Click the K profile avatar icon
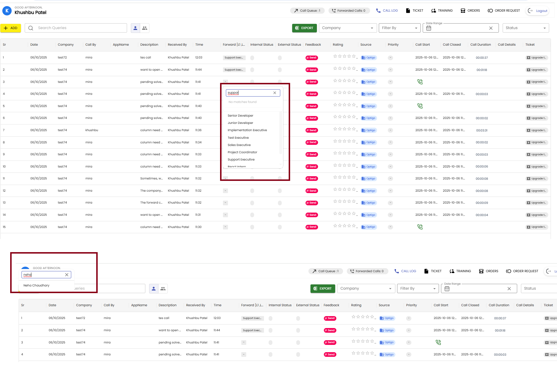 pos(7,11)
